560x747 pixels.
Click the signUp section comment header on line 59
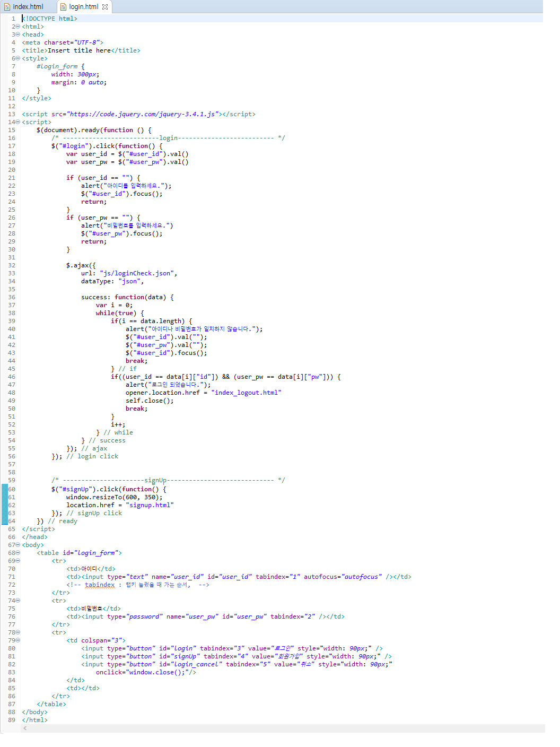click(x=168, y=480)
